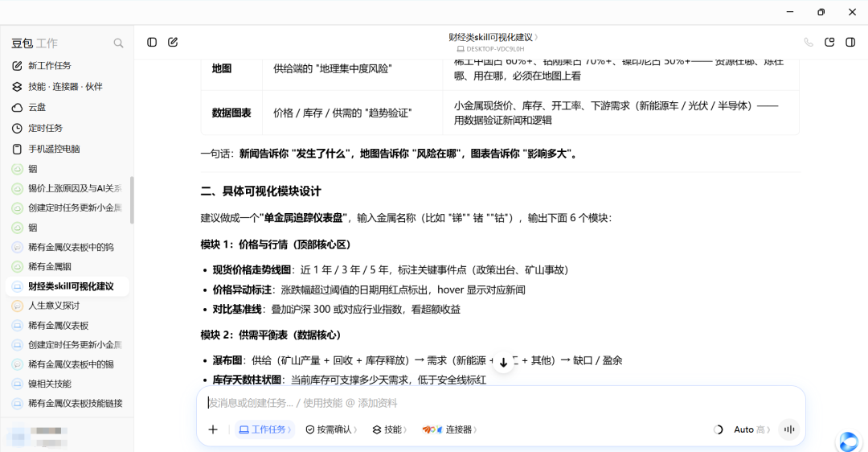Click the bold 价格异动标注 bullet text
The image size is (868, 452).
(x=242, y=290)
